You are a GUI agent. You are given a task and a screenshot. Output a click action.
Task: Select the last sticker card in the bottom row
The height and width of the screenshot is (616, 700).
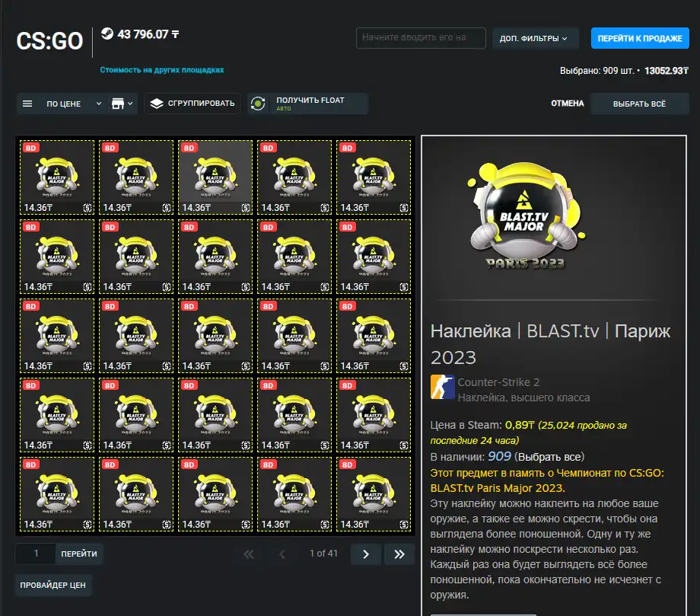[x=374, y=494]
